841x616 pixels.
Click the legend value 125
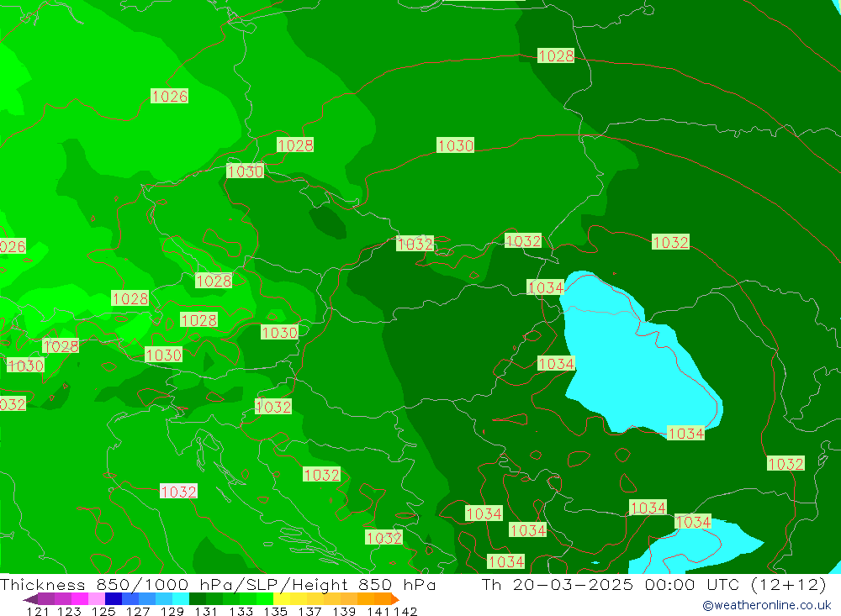(103, 611)
